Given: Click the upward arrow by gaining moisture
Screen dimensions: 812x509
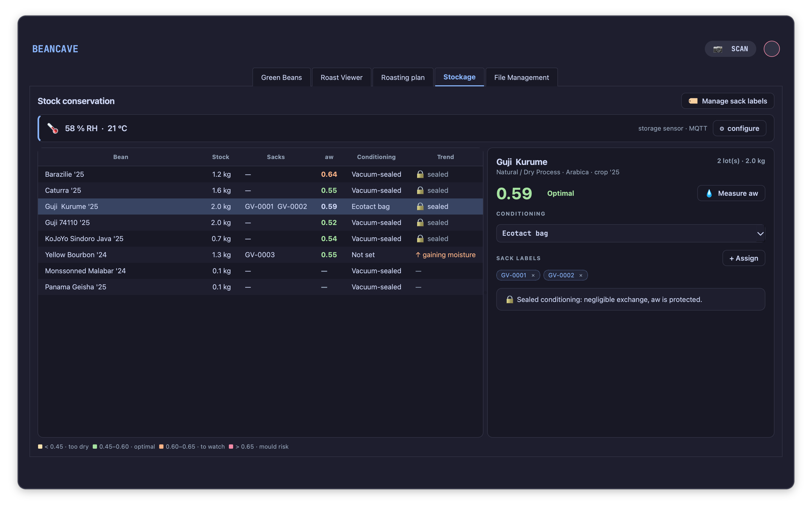Looking at the screenshot, I should click(418, 255).
